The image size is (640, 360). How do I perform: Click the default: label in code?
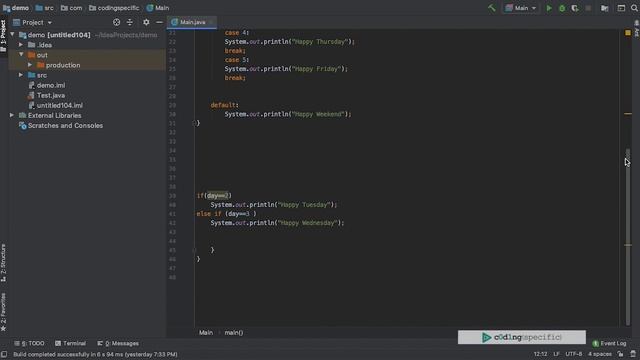(224, 105)
